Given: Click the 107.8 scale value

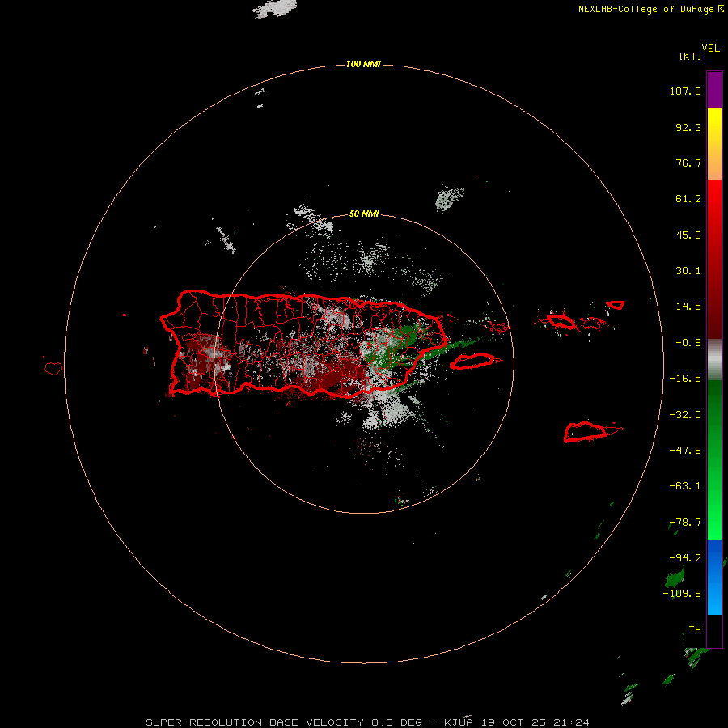Looking at the screenshot, I should [685, 91].
